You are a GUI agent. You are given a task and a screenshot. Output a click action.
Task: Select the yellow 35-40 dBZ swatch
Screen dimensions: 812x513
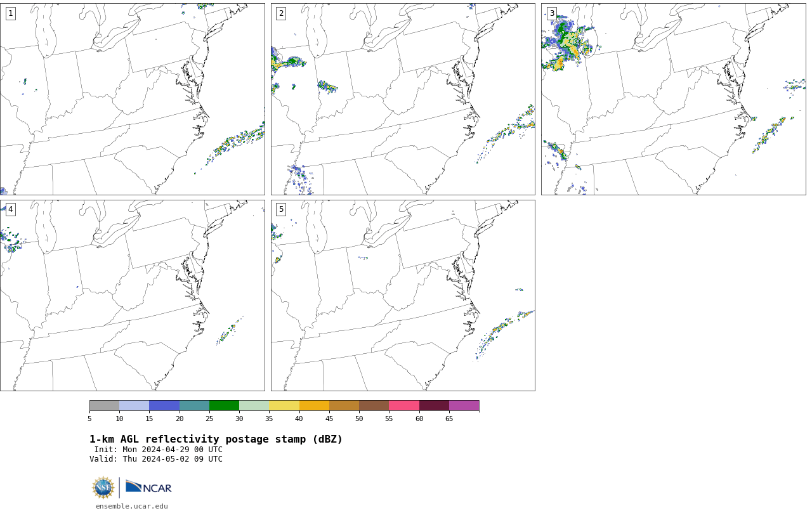coord(284,406)
